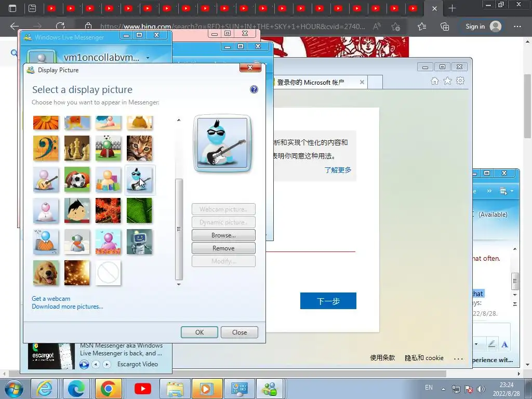Open the Display Picture help icon
532x399 pixels.
[x=254, y=89]
